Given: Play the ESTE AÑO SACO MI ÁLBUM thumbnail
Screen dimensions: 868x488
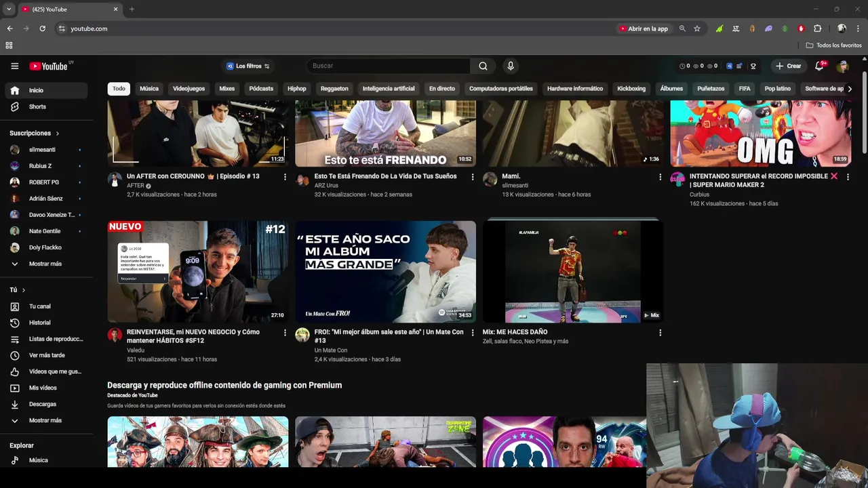Looking at the screenshot, I should [x=385, y=271].
